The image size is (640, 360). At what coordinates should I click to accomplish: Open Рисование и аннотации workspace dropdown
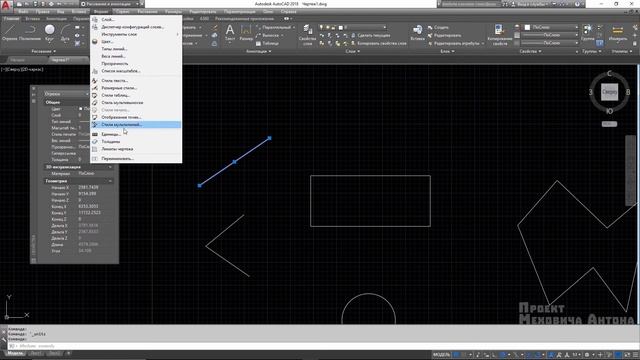(x=111, y=4)
